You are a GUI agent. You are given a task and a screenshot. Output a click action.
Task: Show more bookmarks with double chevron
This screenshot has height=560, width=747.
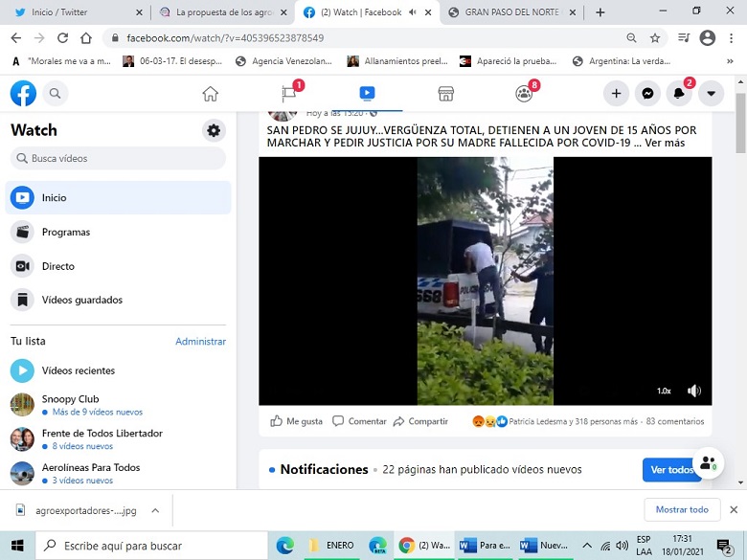tap(730, 61)
